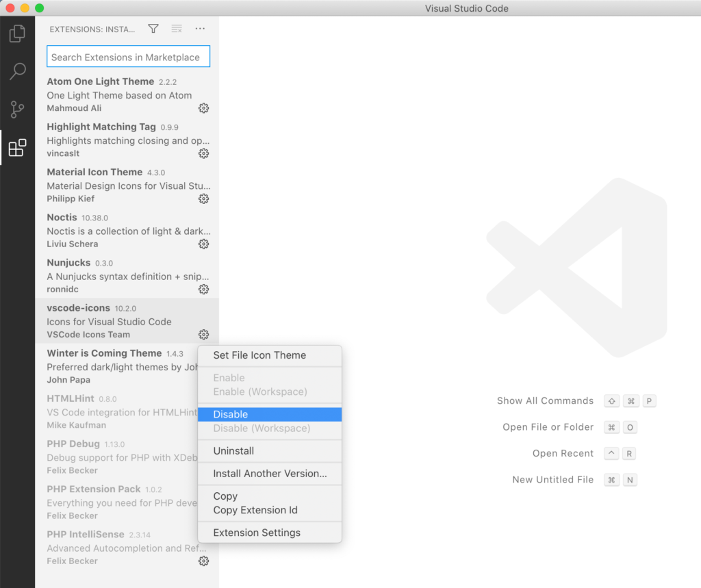
Task: Select the Highlight Matching Tag extension
Action: 127,140
